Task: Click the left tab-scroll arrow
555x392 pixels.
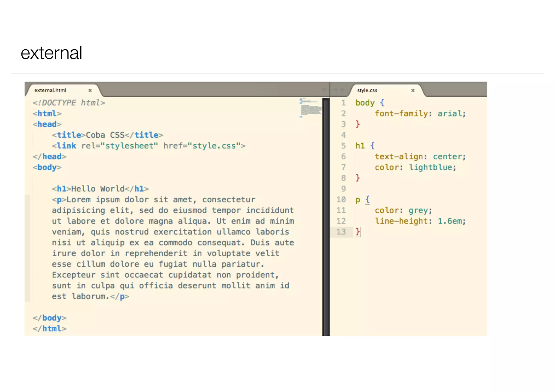Action: (x=335, y=90)
